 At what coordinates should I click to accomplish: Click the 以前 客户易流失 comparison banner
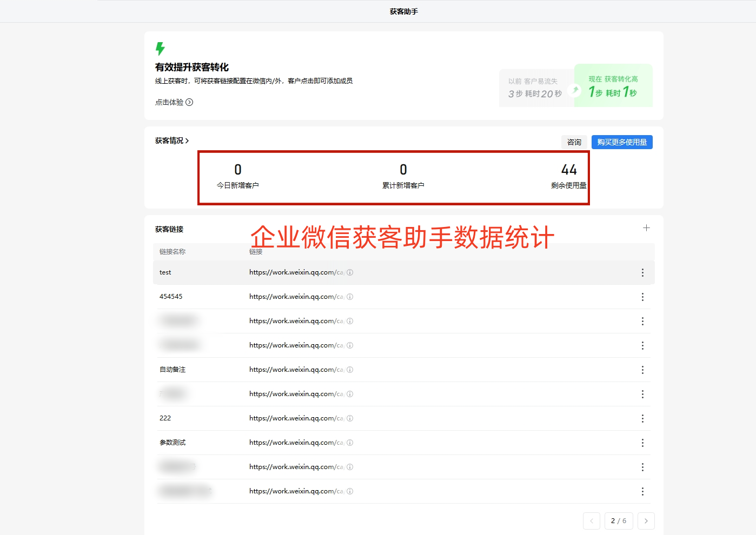click(x=536, y=88)
